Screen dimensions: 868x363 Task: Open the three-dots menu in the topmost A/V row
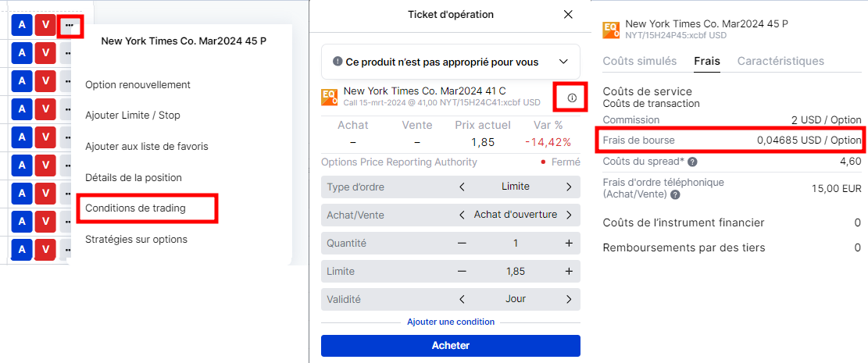click(70, 26)
